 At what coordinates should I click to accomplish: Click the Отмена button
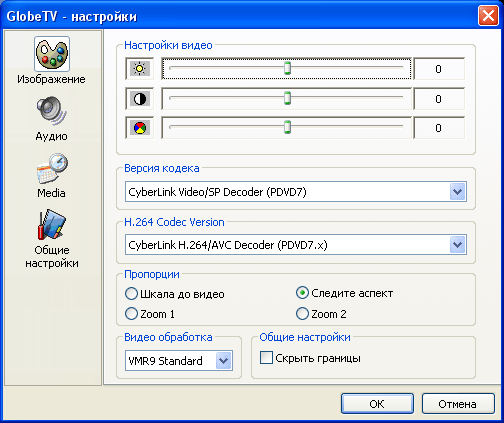coord(458,404)
